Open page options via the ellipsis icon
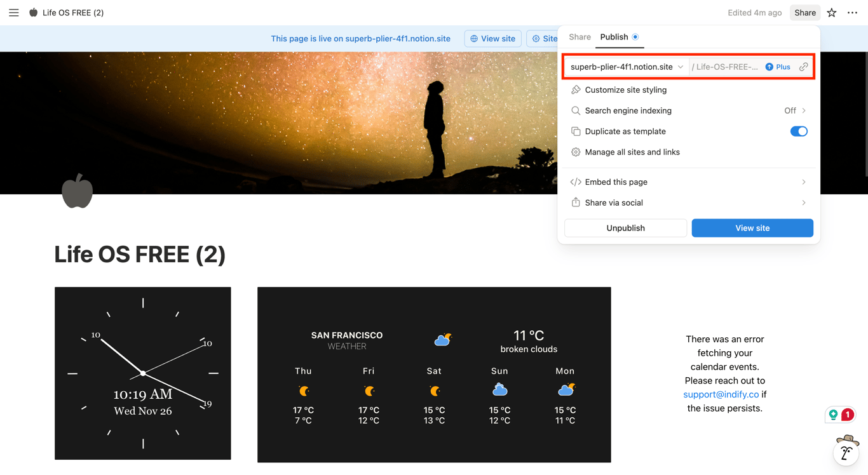Image resolution: width=868 pixels, height=475 pixels. click(852, 12)
